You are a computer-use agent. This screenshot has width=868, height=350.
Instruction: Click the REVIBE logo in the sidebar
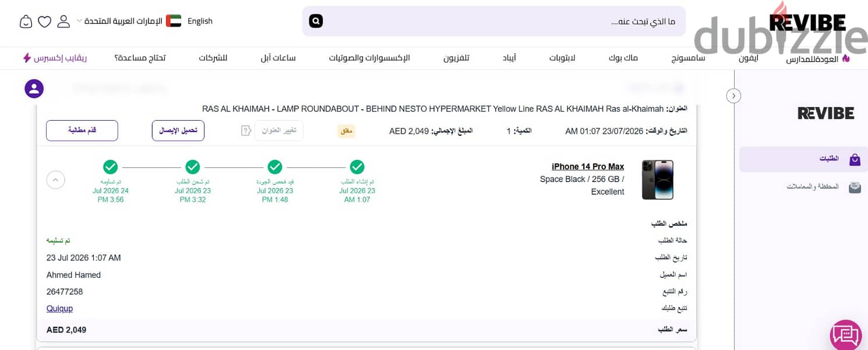tap(825, 113)
